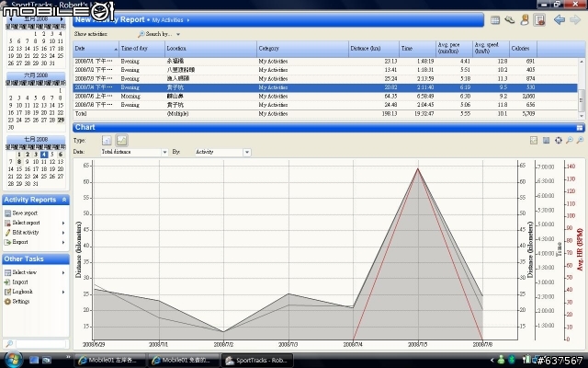Show hidden system tray icons
Image resolution: width=588 pixels, height=368 pixels.
[x=492, y=360]
